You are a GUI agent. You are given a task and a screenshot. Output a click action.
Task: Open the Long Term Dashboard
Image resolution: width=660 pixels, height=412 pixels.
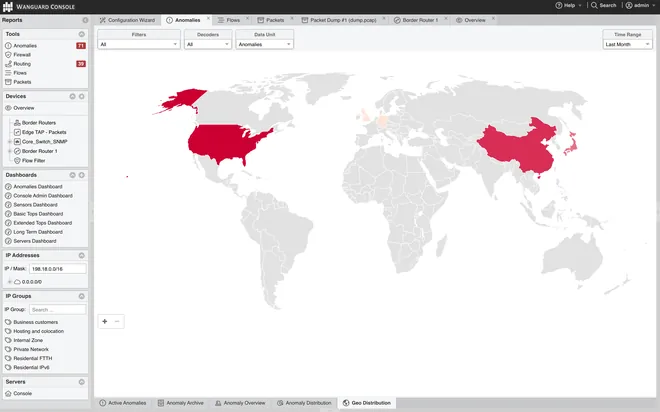[x=38, y=232]
